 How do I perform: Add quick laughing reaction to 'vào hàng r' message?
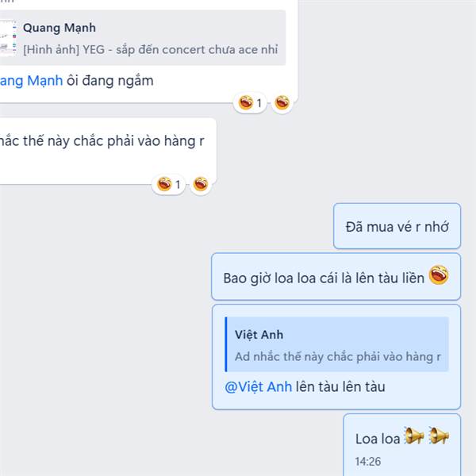coord(201,184)
